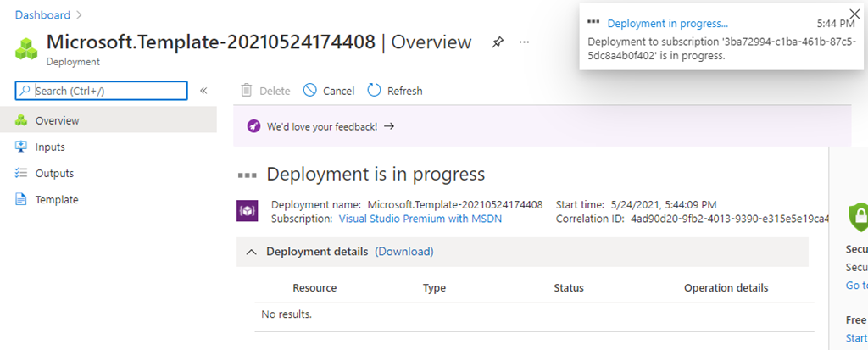
Task: Open the Outputs menu item
Action: tap(54, 173)
